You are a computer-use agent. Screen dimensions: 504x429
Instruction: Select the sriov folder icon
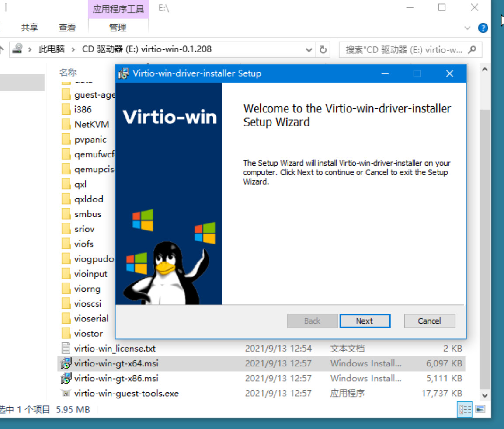coord(66,229)
